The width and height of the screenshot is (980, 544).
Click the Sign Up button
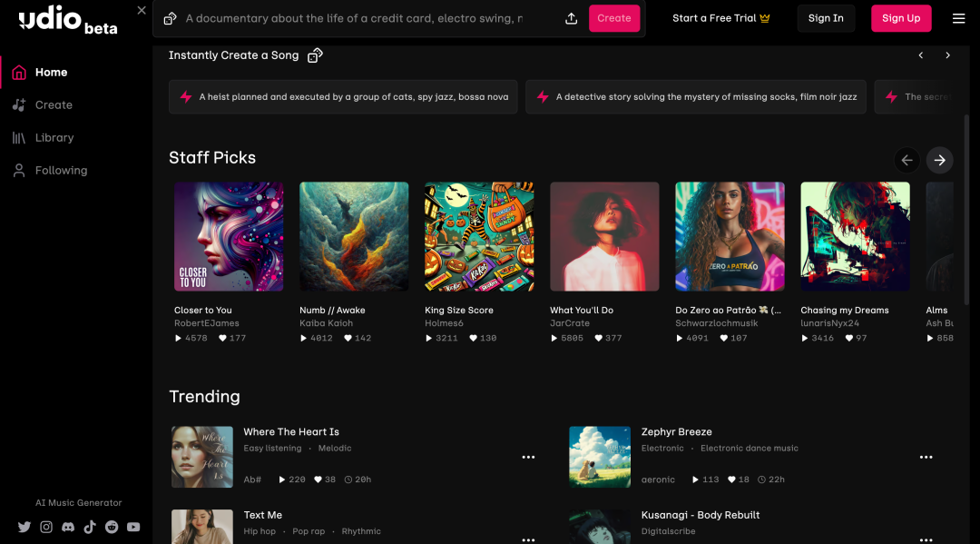click(x=901, y=18)
